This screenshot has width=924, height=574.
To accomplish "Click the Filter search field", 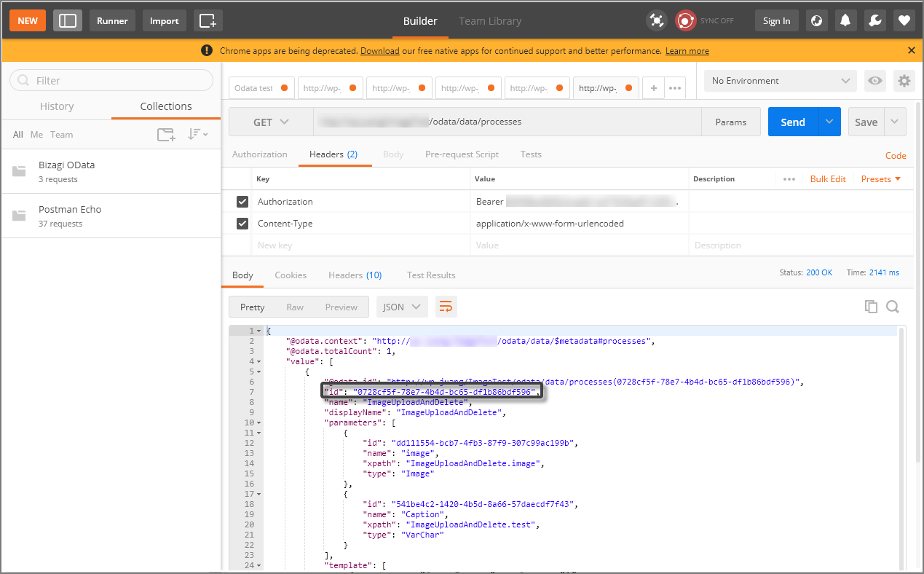I will 111,80.
